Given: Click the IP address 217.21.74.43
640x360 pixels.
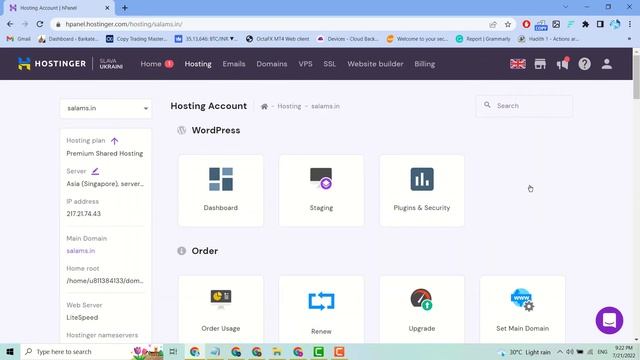Looking at the screenshot, I should point(84,213).
